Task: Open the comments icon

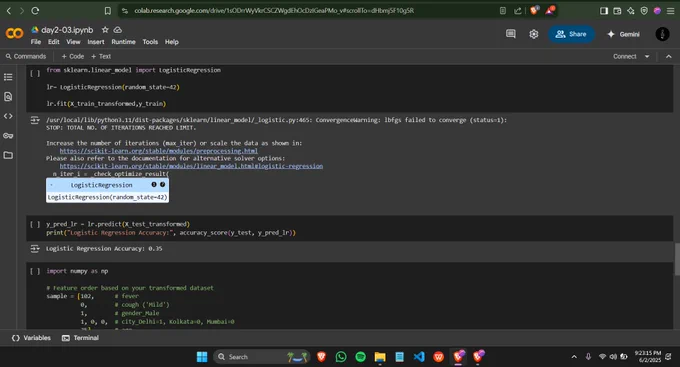Action: coord(511,34)
